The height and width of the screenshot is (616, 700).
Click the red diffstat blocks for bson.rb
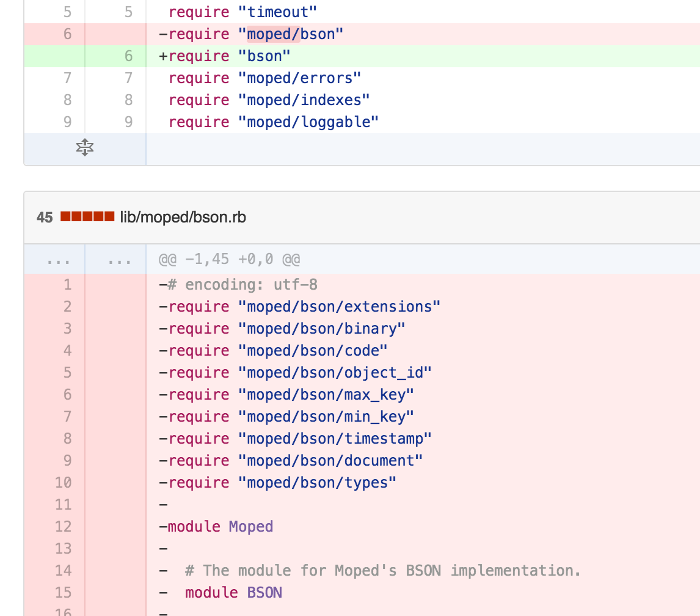point(87,217)
